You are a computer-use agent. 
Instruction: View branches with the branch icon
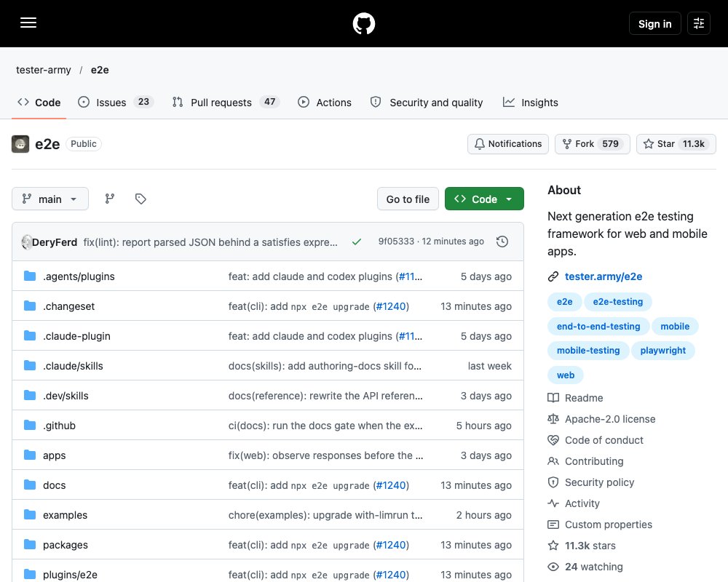pos(110,199)
